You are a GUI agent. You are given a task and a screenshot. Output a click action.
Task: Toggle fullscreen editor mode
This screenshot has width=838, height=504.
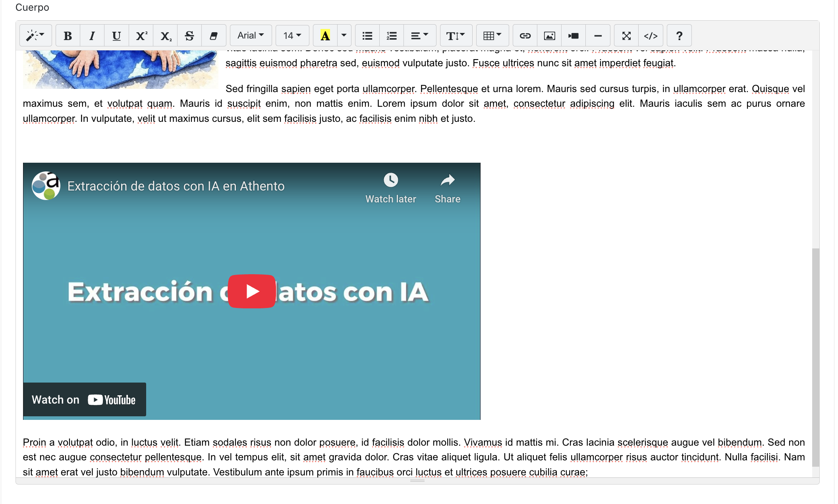(x=626, y=36)
